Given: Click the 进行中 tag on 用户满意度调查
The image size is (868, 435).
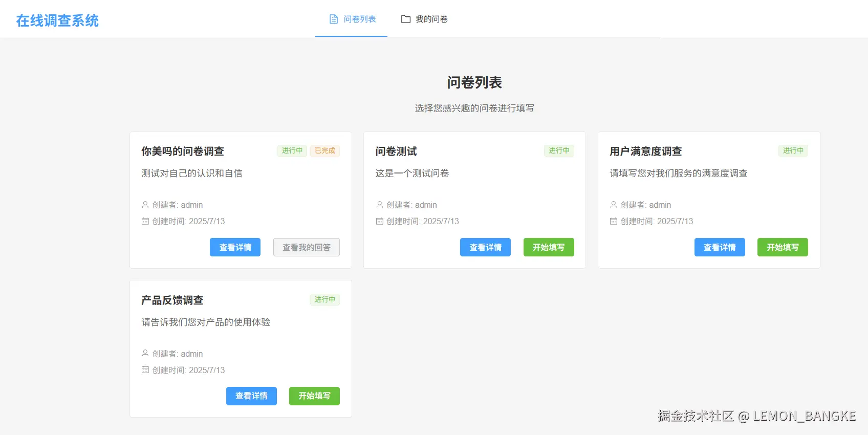Looking at the screenshot, I should [793, 150].
